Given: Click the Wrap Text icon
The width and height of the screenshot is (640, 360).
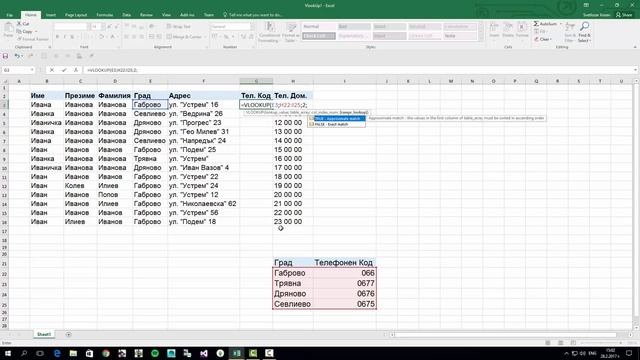Looking at the screenshot, I should [169, 27].
